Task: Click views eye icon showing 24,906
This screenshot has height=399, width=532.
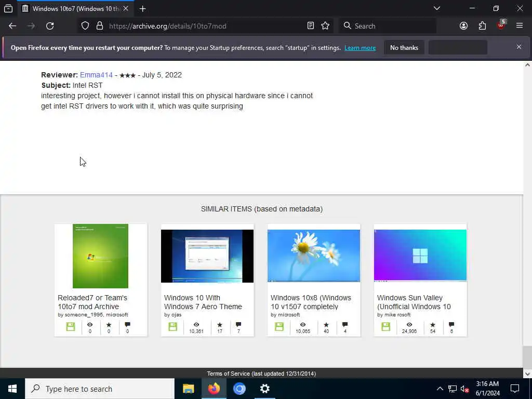Action: pos(409,325)
